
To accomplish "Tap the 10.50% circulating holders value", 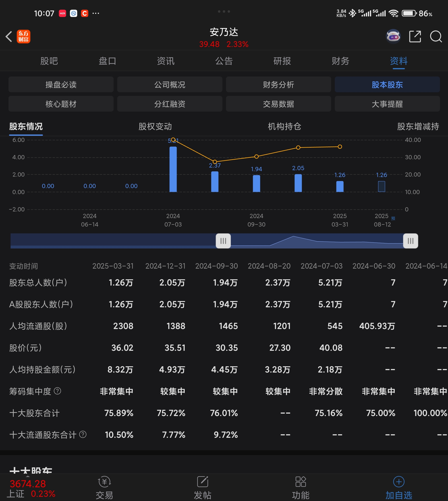I will tap(119, 435).
